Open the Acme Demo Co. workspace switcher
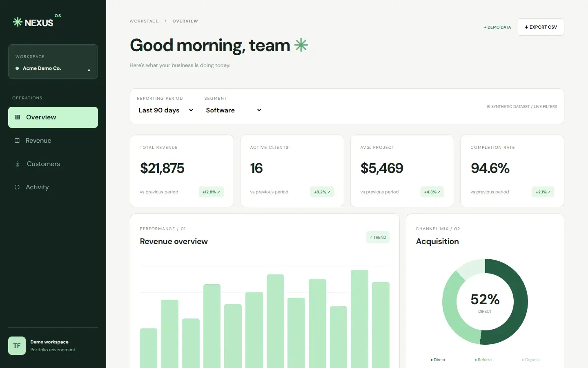The height and width of the screenshot is (368, 588). 53,61
